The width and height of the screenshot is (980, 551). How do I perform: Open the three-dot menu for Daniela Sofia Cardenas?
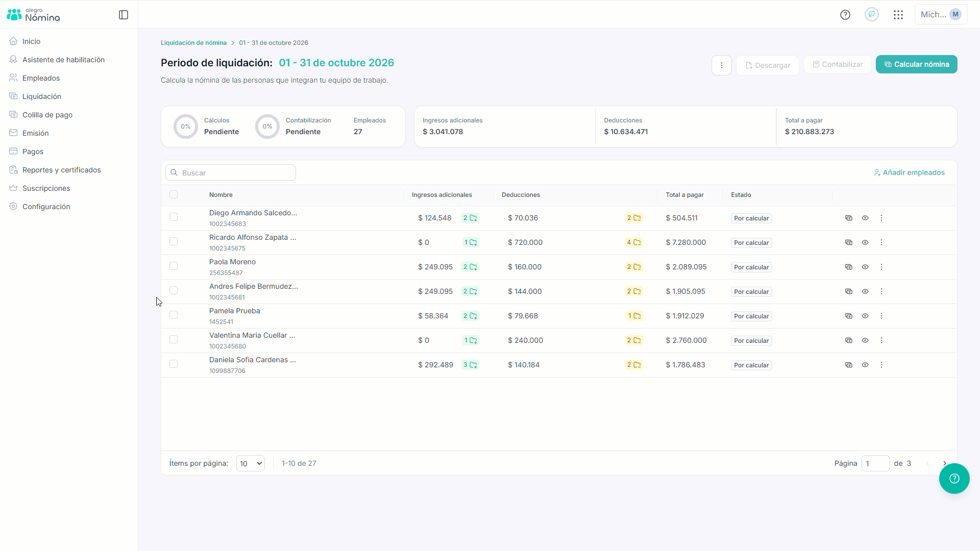(881, 365)
